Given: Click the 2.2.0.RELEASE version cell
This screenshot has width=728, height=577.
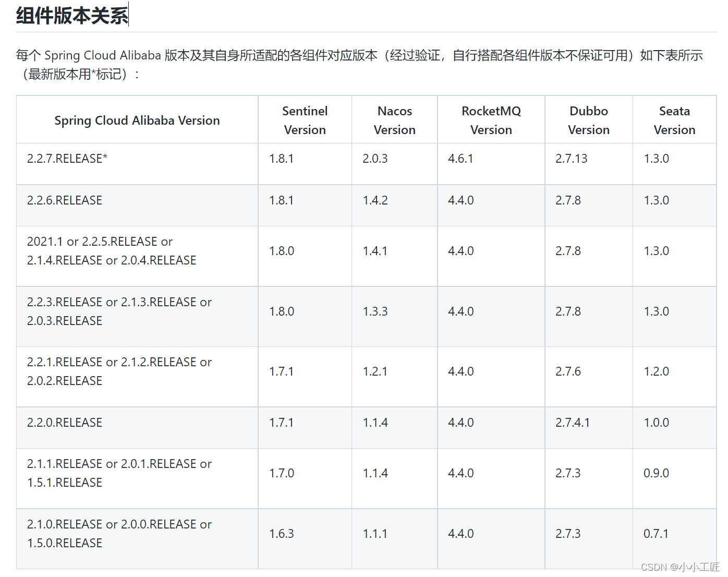Looking at the screenshot, I should click(x=65, y=423).
